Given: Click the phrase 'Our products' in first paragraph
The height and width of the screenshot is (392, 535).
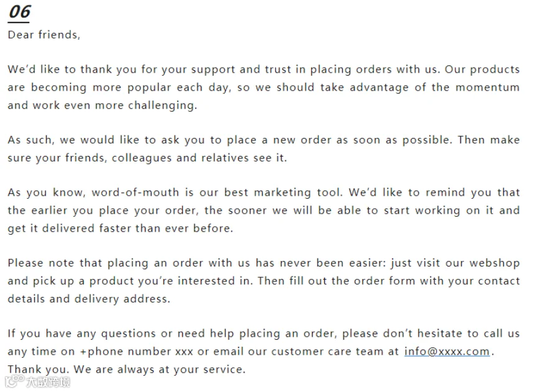Looking at the screenshot, I should pos(482,70).
